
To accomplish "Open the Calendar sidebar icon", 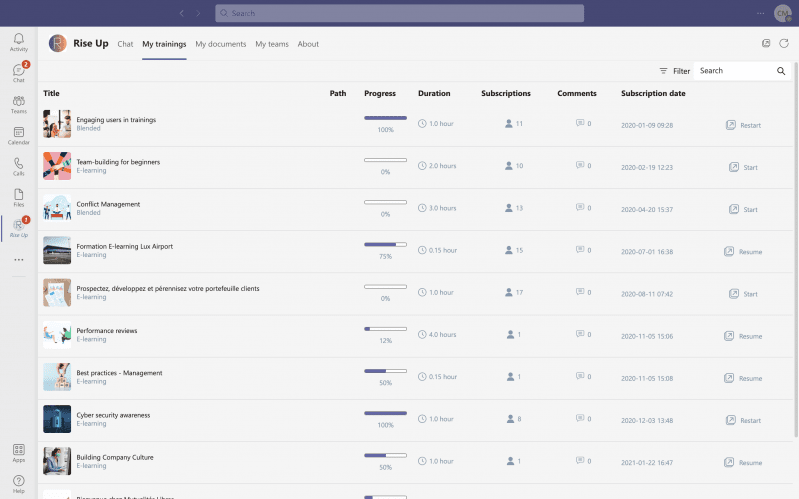I will click(x=18, y=135).
